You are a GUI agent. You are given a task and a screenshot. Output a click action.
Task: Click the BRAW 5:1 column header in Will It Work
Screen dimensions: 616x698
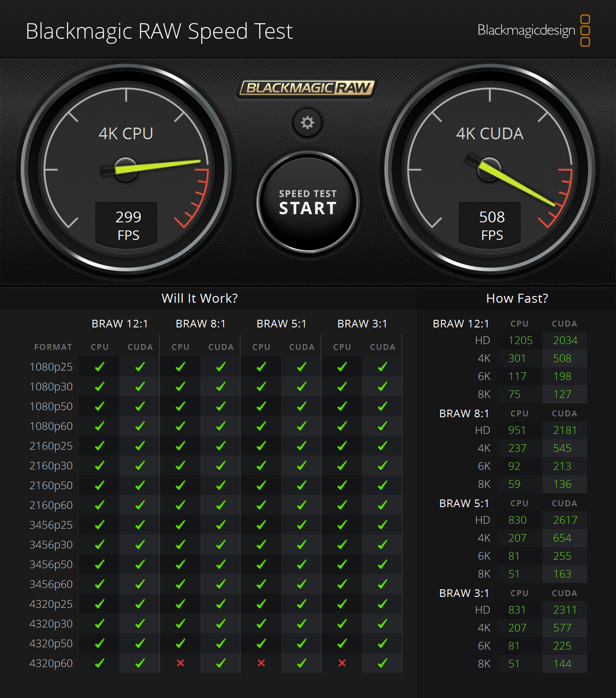coord(282,324)
